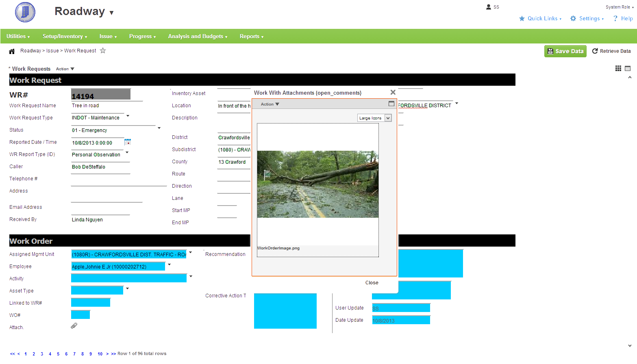The width and height of the screenshot is (637, 364).
Task: Expand the Work Request Type dropdown
Action: (x=128, y=115)
